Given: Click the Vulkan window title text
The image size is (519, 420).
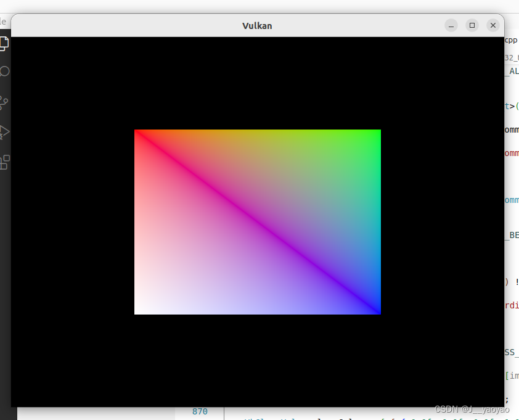Looking at the screenshot, I should pos(257,25).
